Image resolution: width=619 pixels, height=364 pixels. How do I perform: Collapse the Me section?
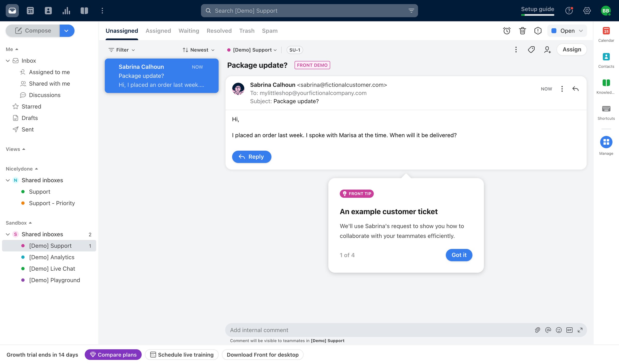tap(12, 49)
